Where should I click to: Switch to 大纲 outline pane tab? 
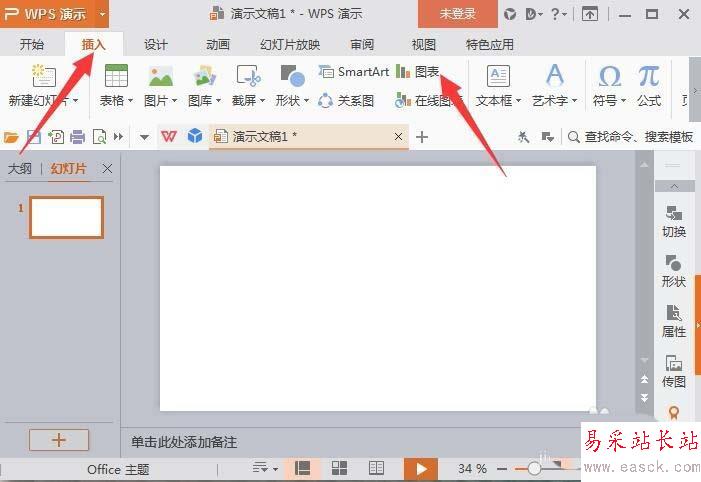pos(20,169)
